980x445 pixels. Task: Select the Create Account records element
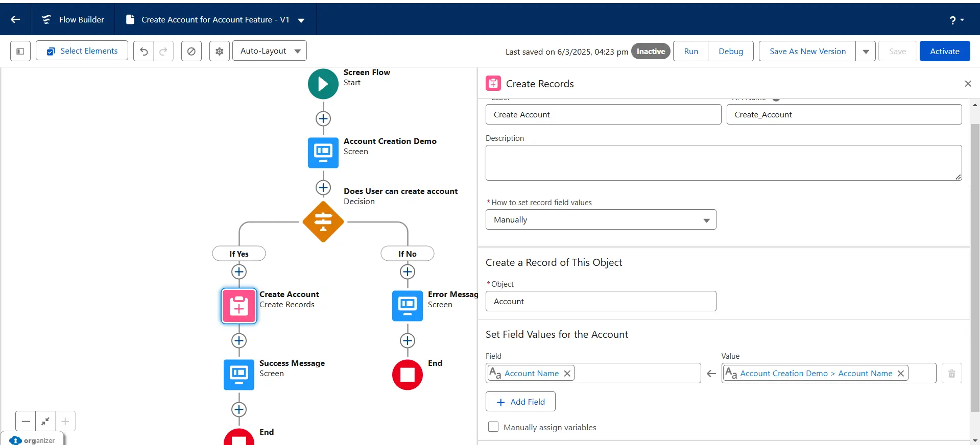(x=239, y=306)
